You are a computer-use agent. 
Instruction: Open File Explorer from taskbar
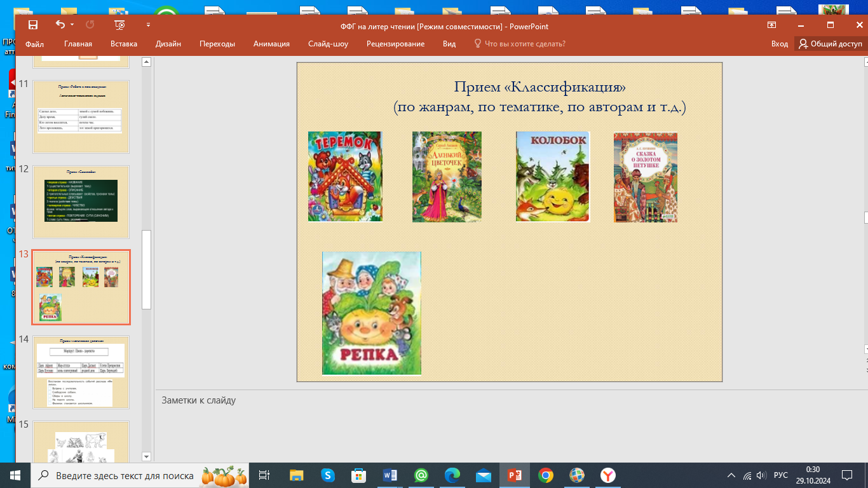click(297, 475)
